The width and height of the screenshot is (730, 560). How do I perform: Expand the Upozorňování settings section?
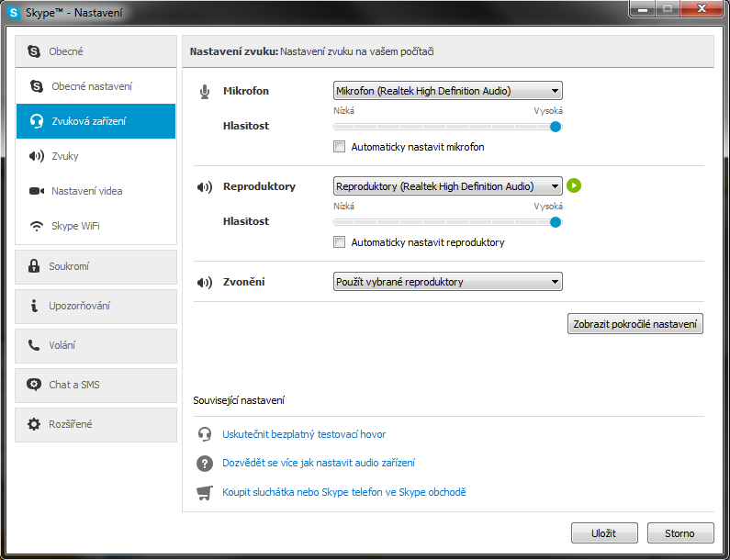95,307
